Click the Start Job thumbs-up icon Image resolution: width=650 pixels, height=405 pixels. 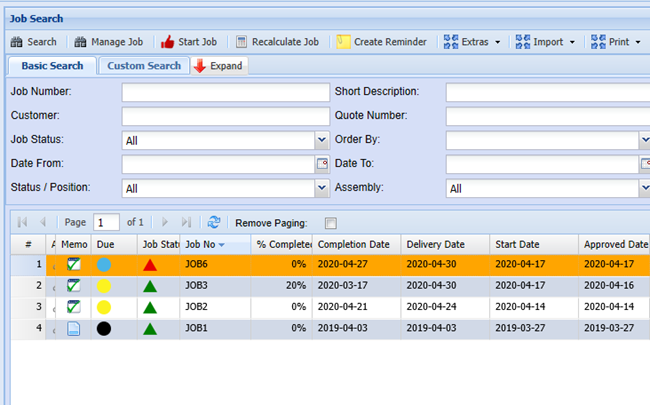[x=167, y=42]
